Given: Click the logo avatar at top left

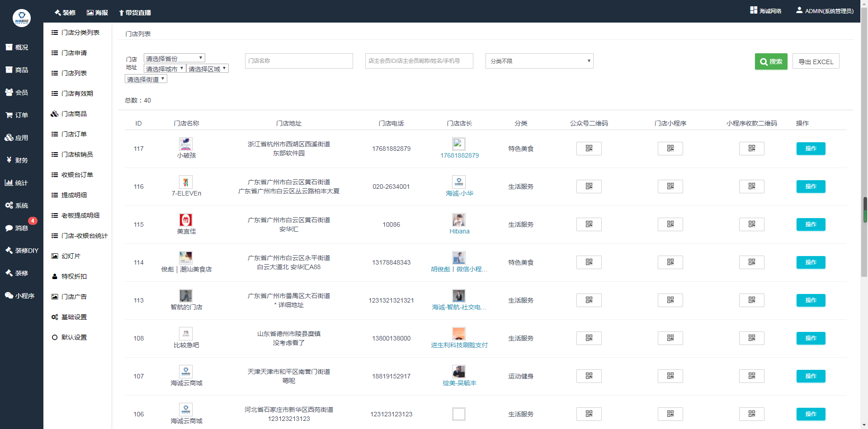Looking at the screenshot, I should click(x=21, y=18).
